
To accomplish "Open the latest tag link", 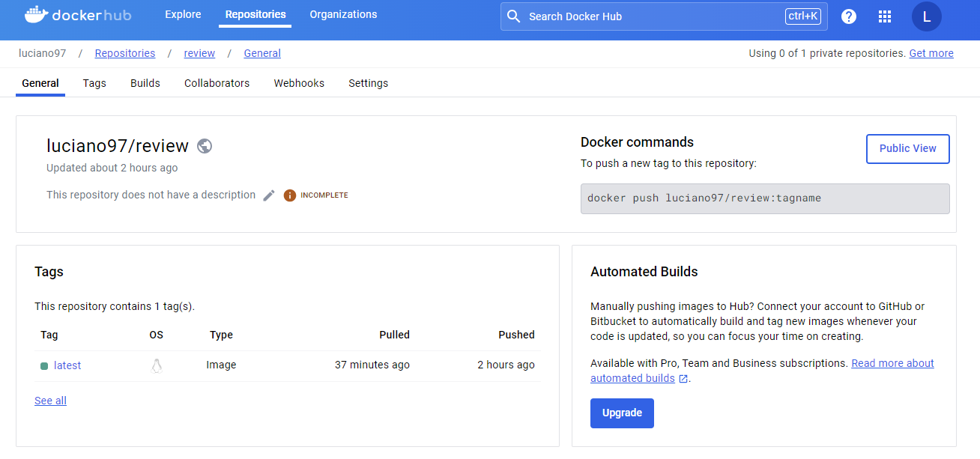I will [67, 365].
